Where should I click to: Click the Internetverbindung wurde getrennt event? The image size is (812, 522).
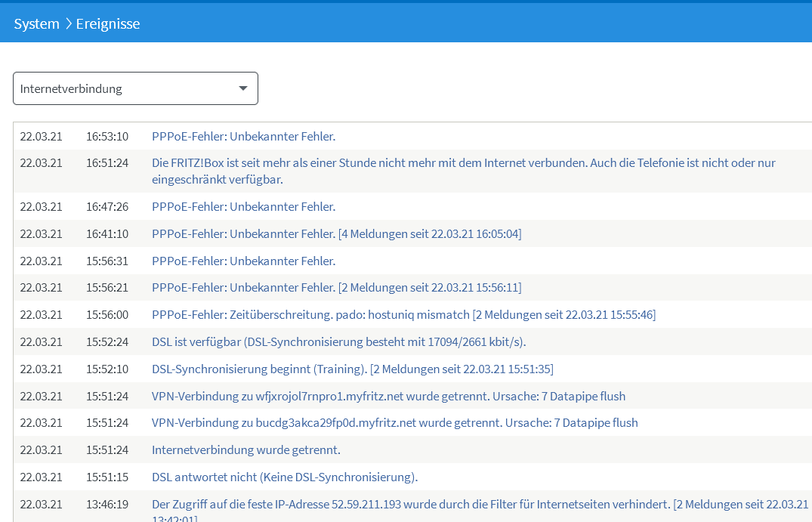[x=245, y=450]
